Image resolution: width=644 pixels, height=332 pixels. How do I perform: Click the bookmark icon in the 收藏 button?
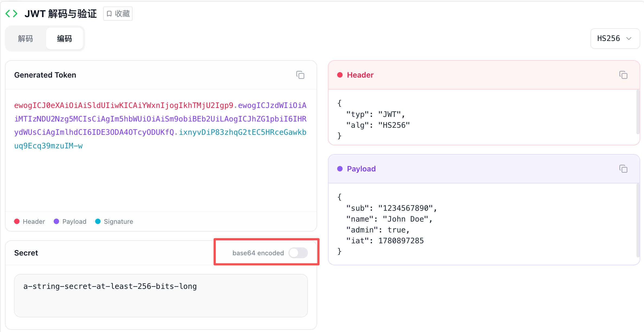coord(109,14)
